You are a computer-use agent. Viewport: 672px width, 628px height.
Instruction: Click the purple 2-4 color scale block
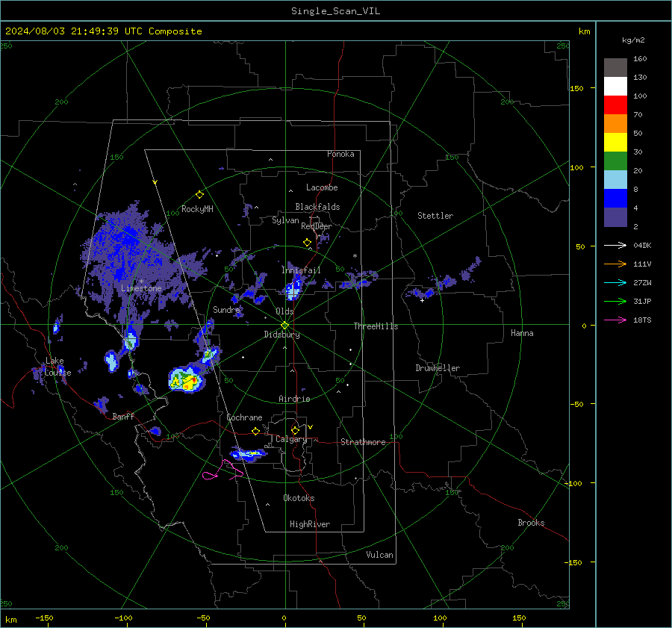(615, 217)
